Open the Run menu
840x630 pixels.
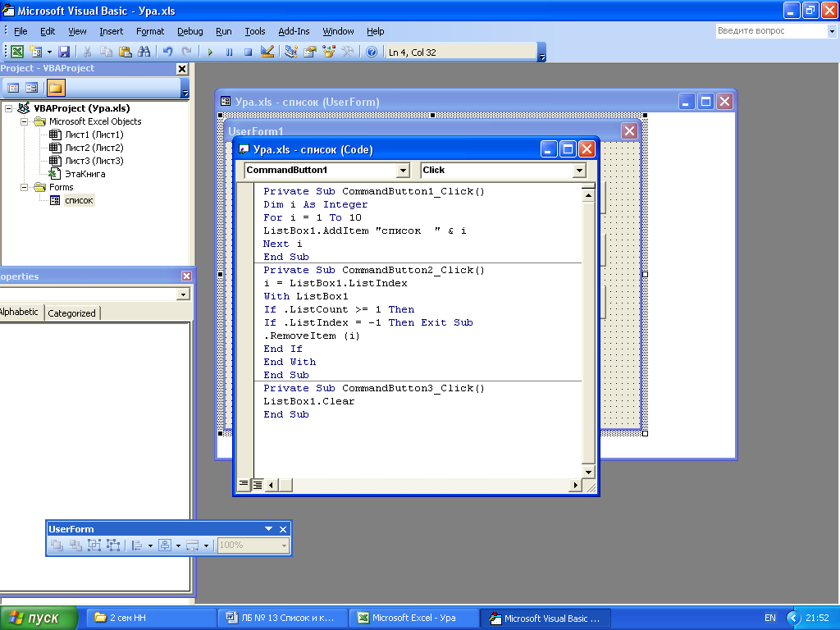[223, 32]
